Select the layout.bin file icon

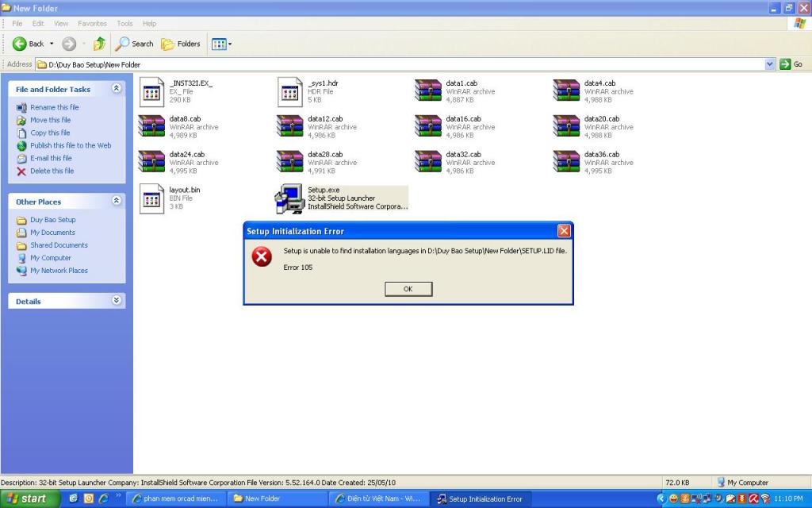point(151,198)
